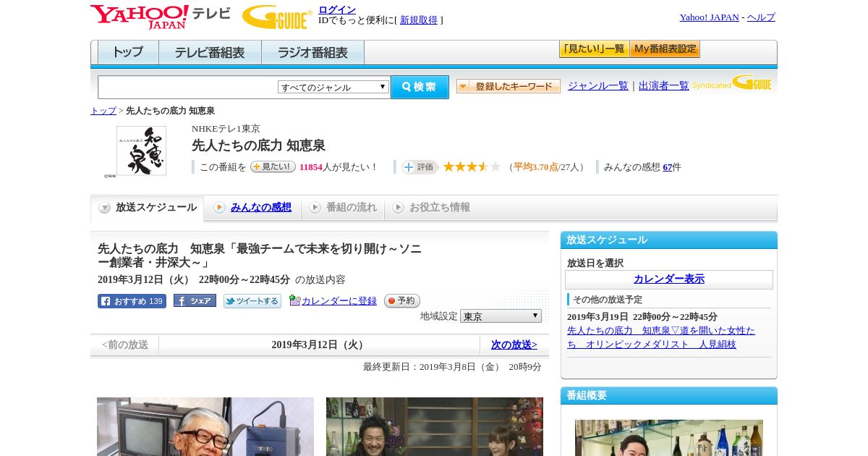Click the Syndicated G-GUIDE logo
Screen dimensions: 868x456
coord(732,83)
